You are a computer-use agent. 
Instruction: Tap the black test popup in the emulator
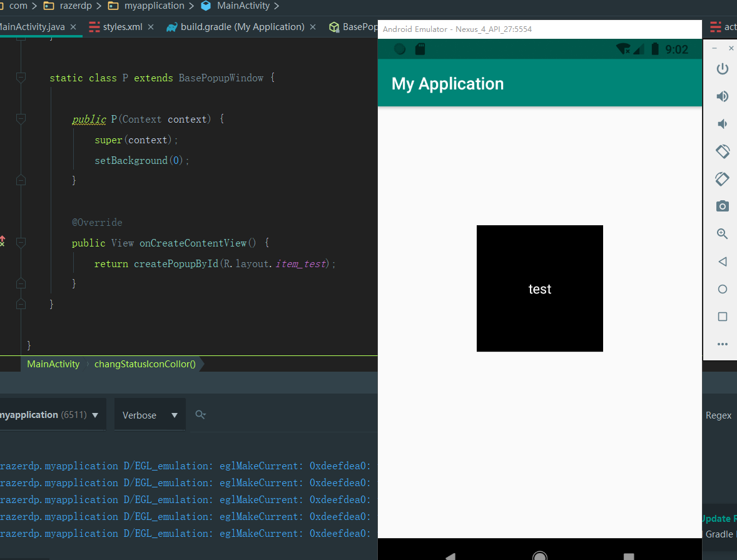click(539, 288)
